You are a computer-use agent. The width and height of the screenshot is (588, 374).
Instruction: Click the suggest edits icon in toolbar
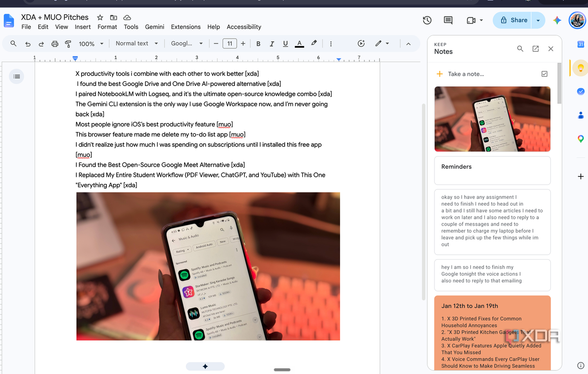point(361,43)
